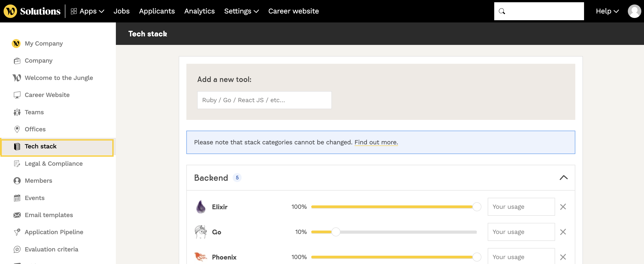
Task: Open Analytics from top navigation
Action: click(x=199, y=11)
